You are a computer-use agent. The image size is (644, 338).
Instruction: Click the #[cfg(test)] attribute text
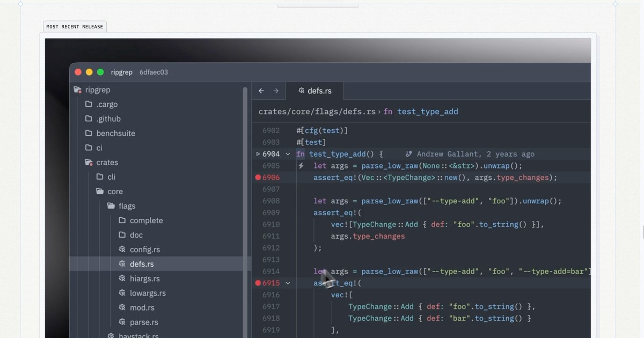(x=322, y=130)
